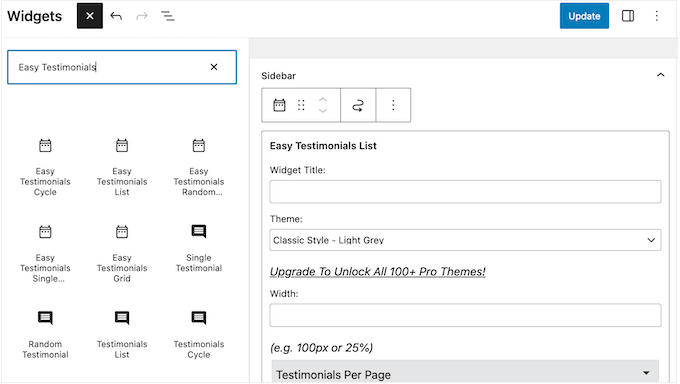Insert the Easy Testimonials Grid widget
This screenshot has width=680, height=384.
122,254
